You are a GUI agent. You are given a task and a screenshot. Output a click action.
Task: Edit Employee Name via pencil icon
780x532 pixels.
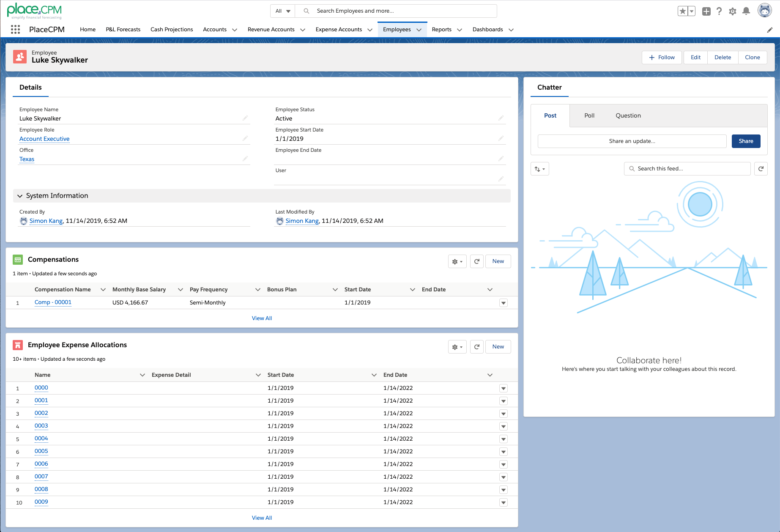click(x=245, y=118)
